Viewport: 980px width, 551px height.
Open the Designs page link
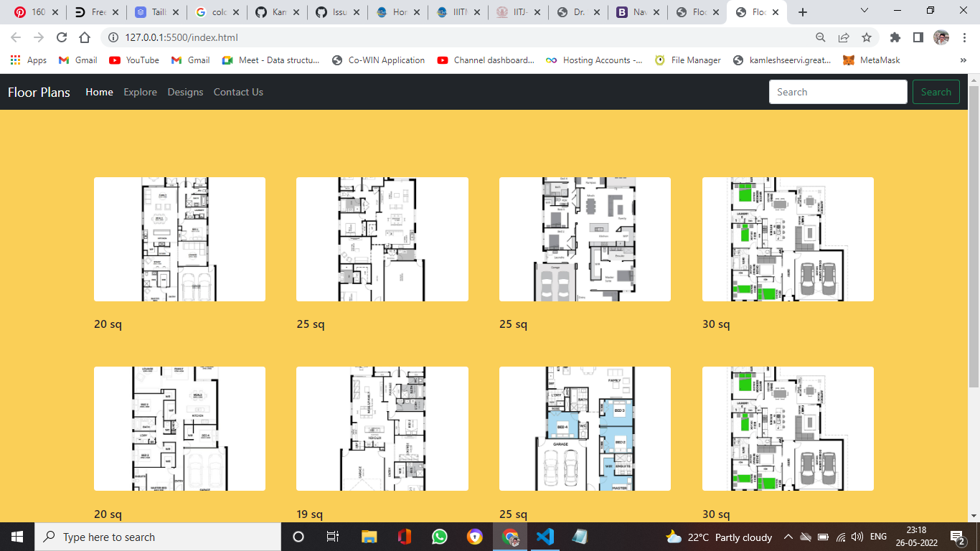185,92
